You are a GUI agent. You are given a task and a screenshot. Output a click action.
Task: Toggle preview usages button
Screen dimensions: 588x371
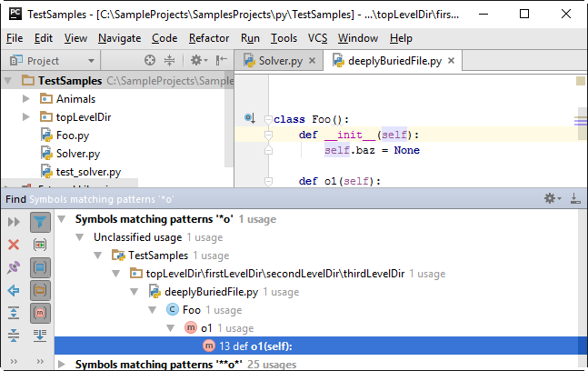click(40, 245)
